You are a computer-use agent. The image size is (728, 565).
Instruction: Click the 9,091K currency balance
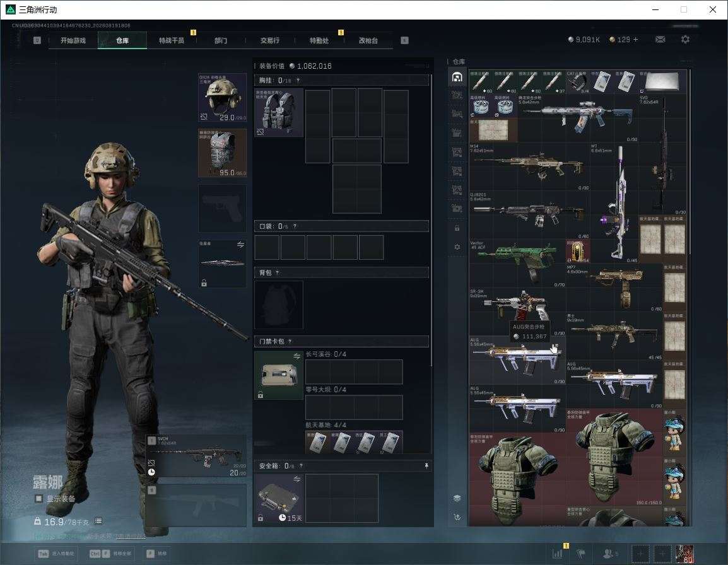coord(584,40)
